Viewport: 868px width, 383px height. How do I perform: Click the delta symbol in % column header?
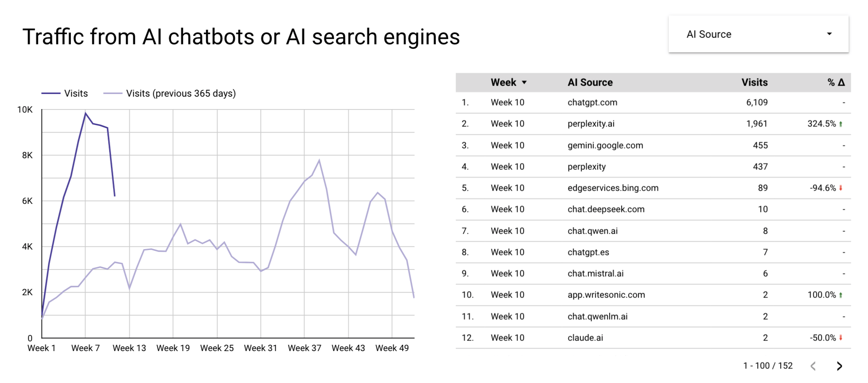point(841,82)
